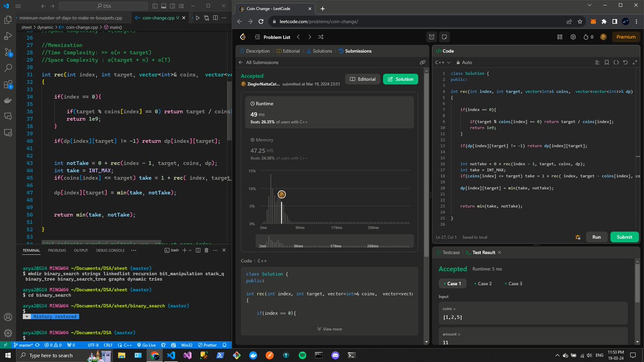
Task: Open VS Code Manage gear
Action: 8,333
